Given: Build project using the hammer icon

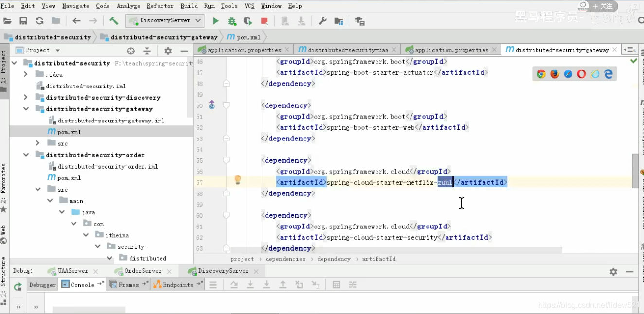Looking at the screenshot, I should tap(114, 21).
